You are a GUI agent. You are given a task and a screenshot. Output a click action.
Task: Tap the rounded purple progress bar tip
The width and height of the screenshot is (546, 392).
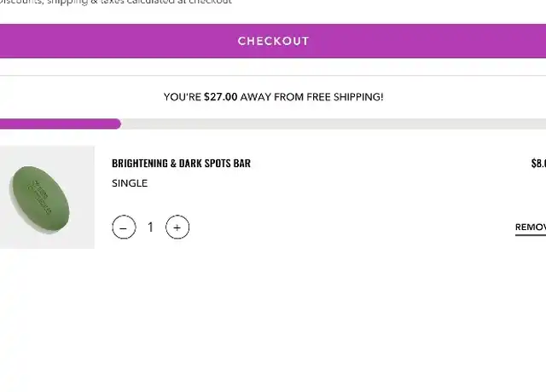pyautogui.click(x=118, y=124)
